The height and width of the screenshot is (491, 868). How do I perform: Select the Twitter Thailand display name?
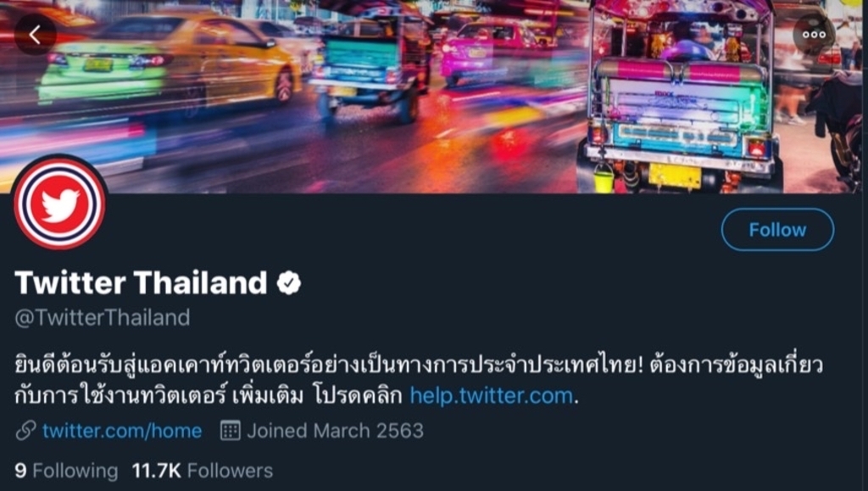click(x=142, y=282)
